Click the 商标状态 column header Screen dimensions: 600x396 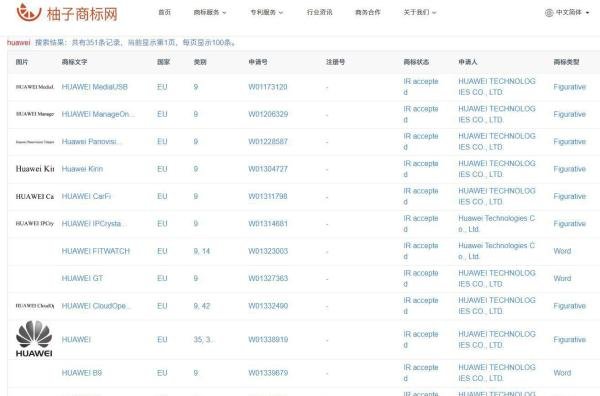click(x=416, y=62)
